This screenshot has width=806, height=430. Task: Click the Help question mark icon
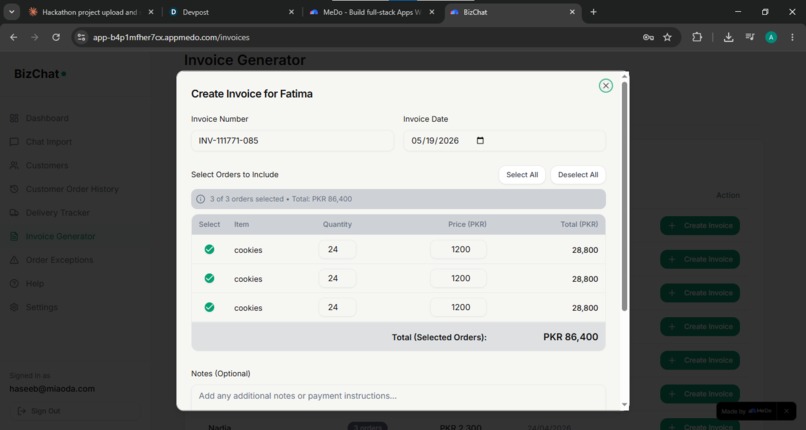[x=14, y=284]
